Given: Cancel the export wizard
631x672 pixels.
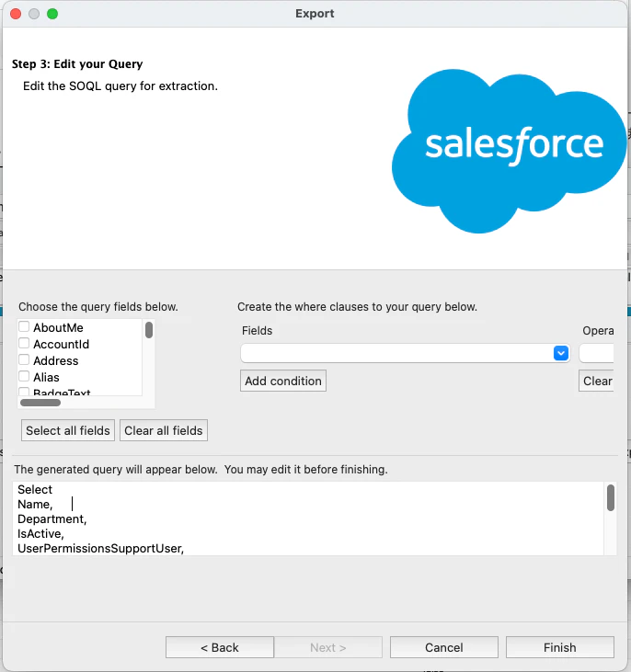Looking at the screenshot, I should [x=444, y=647].
